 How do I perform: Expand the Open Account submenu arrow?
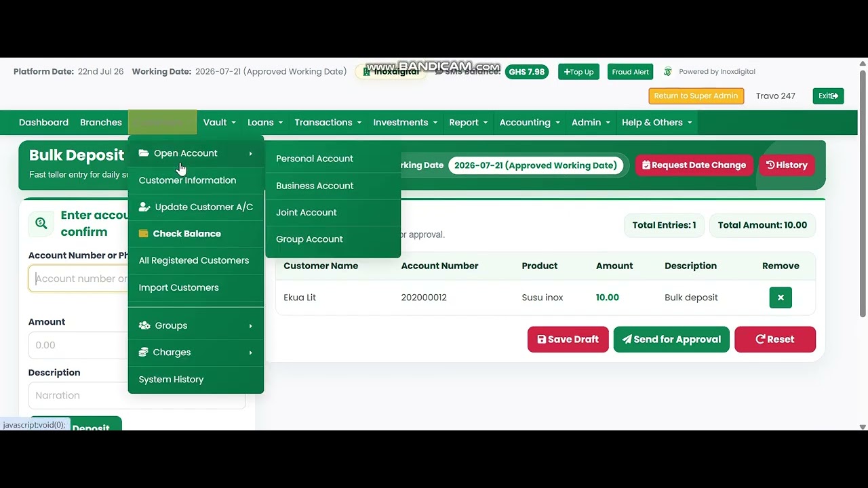250,154
